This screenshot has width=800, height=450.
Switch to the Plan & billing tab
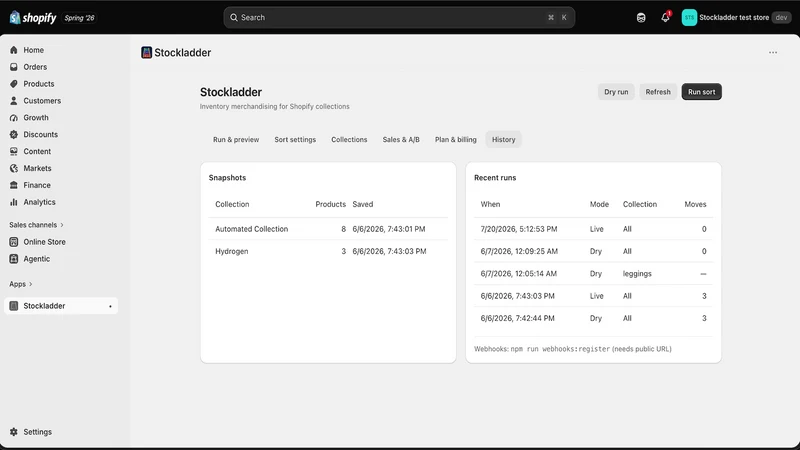456,139
